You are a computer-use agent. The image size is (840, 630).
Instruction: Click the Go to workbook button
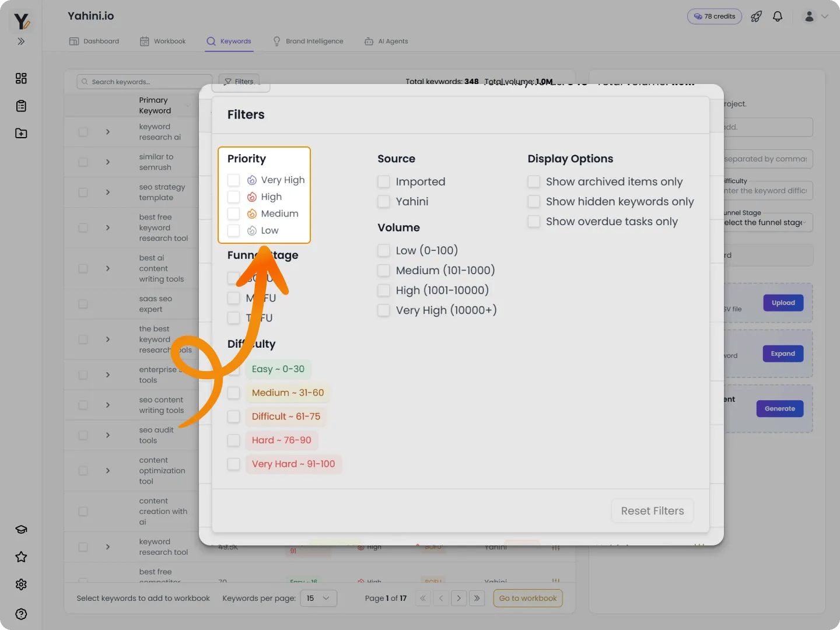[x=527, y=598]
